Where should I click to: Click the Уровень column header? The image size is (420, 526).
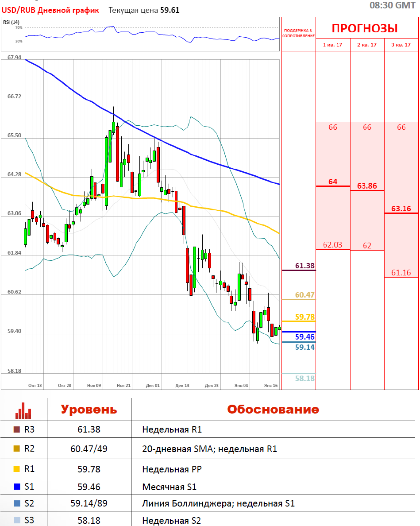89,409
